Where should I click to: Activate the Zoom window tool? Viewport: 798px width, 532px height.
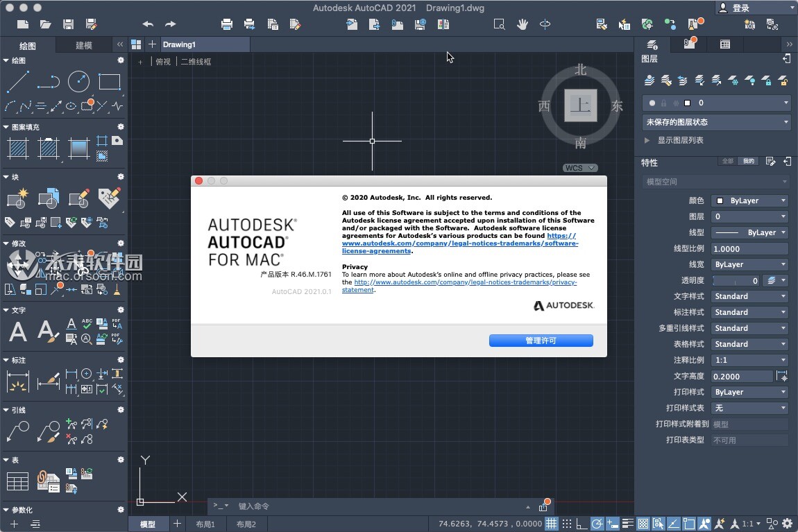tap(499, 24)
